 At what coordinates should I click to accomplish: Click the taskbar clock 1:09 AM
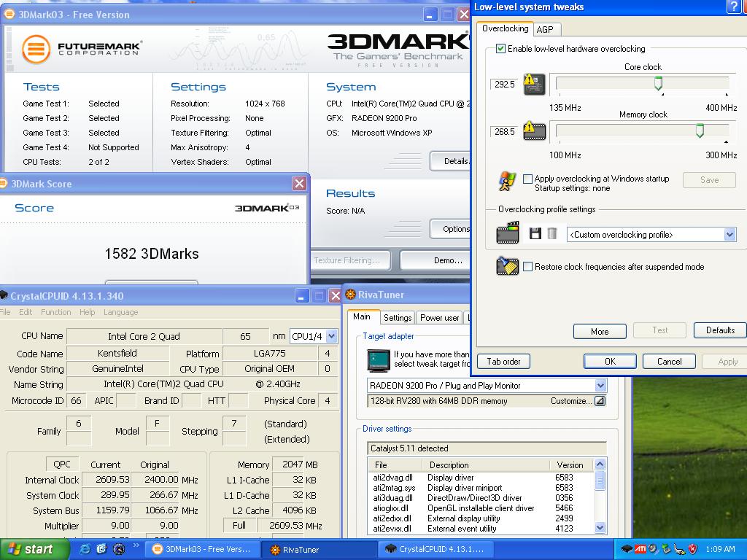click(720, 549)
